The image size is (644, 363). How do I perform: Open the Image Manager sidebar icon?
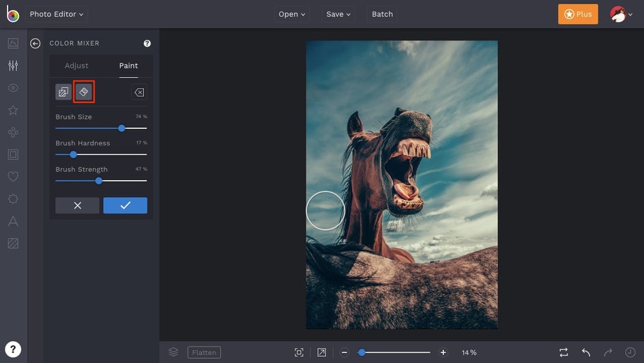point(13,43)
